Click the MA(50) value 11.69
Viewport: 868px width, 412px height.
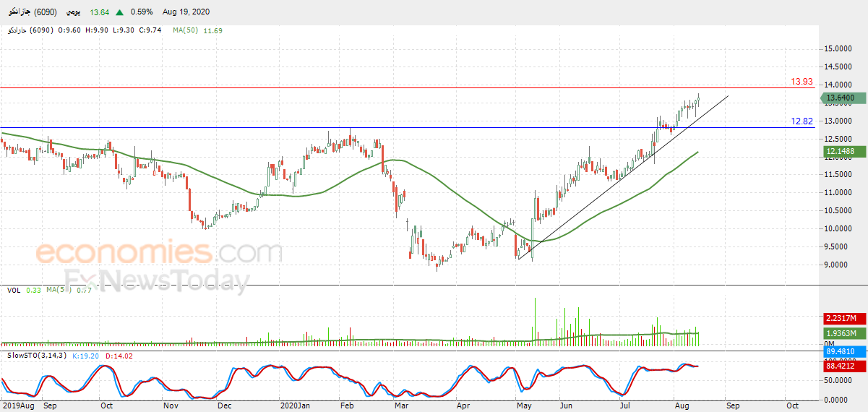(x=212, y=30)
